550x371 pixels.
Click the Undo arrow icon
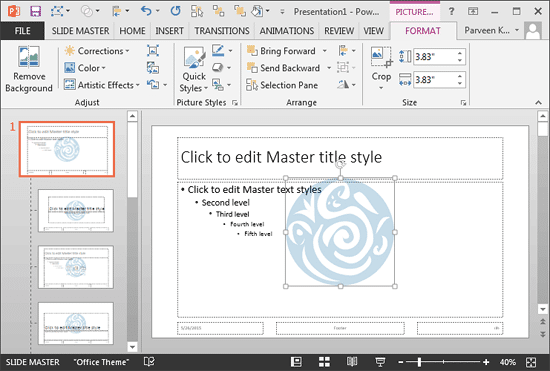pos(146,11)
